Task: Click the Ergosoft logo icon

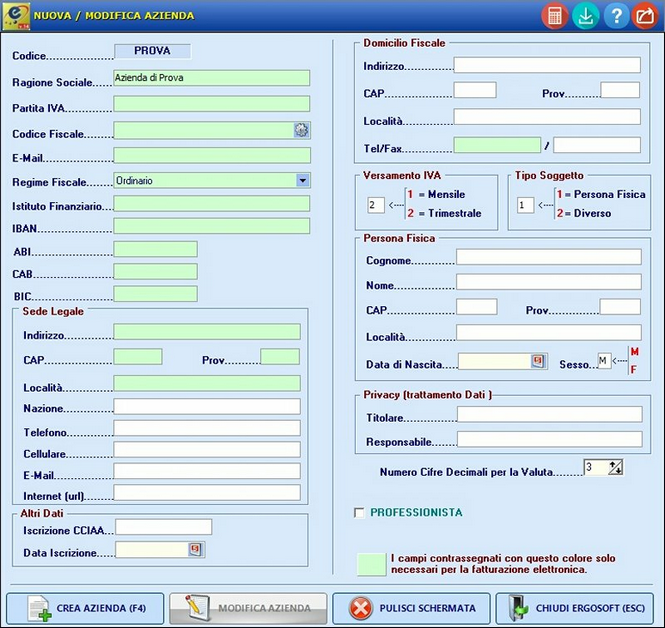Action: pyautogui.click(x=16, y=16)
